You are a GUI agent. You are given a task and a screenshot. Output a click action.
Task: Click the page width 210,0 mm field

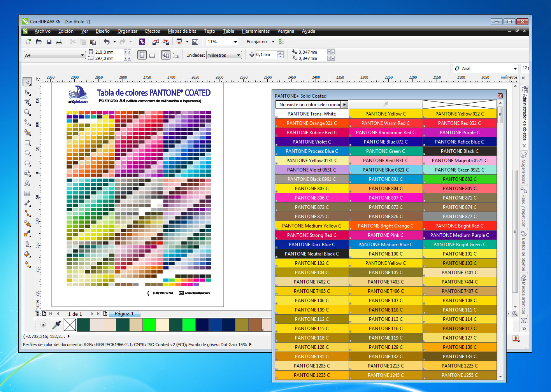coord(109,52)
